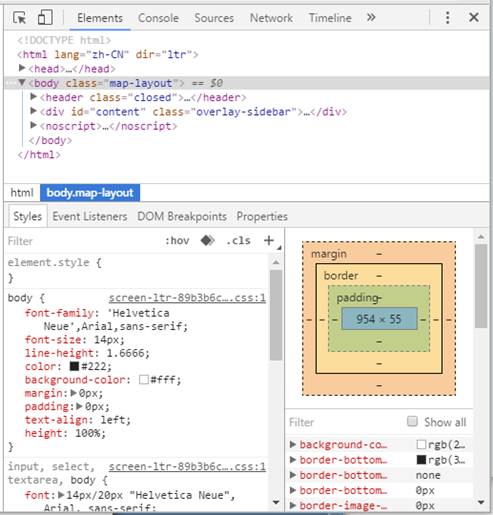
Task: Select html in the breadcrumb bar
Action: 22,193
